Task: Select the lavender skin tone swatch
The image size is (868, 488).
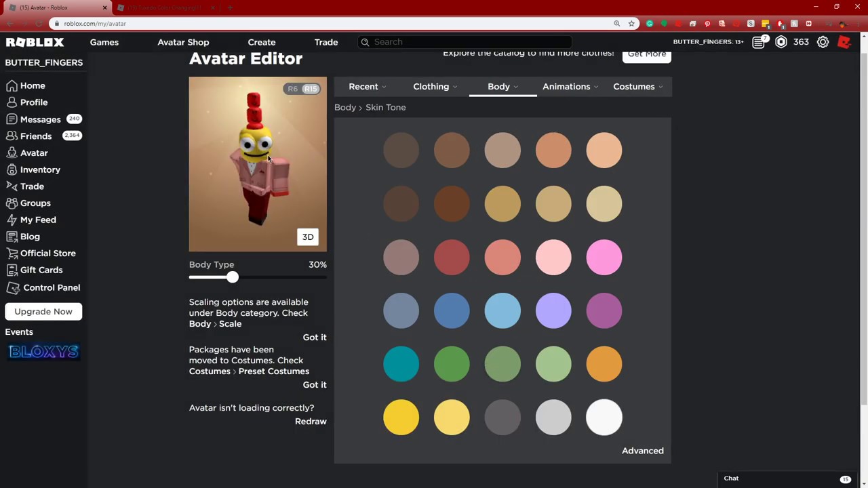Action: (553, 311)
